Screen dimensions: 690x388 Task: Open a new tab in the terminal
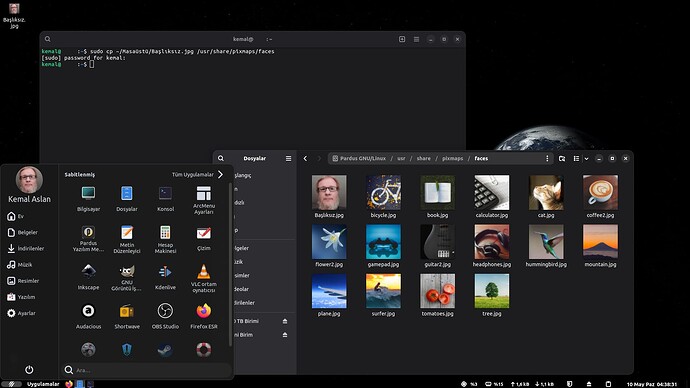point(402,39)
